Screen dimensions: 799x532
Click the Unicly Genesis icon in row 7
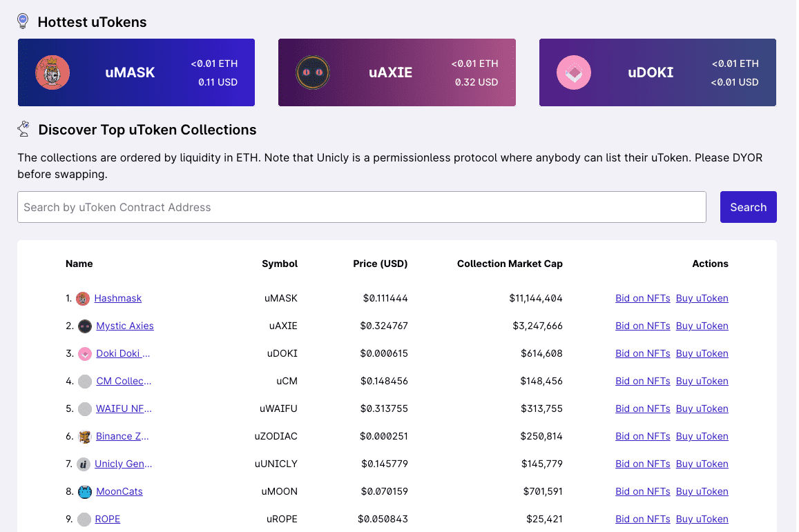[x=84, y=464]
